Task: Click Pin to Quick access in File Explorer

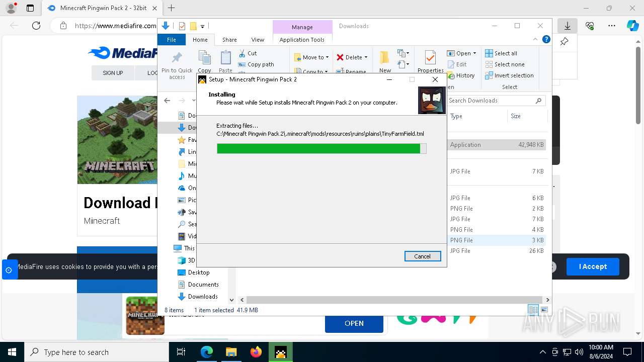Action: [x=177, y=65]
